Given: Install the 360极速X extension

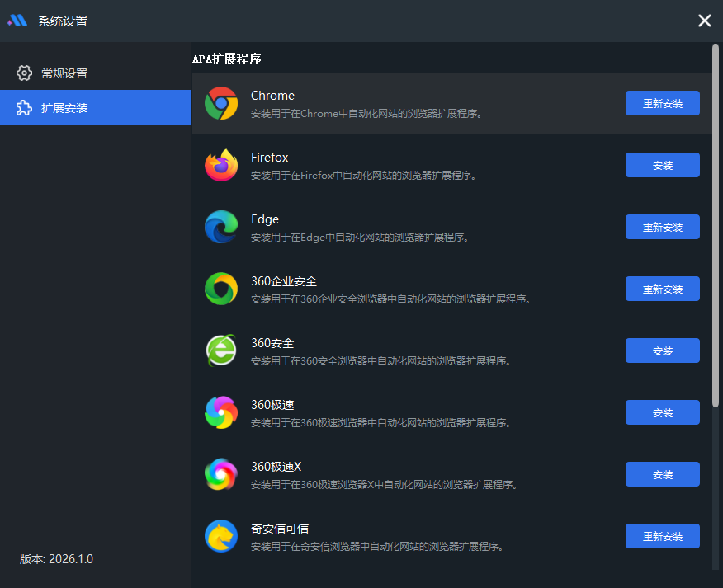Looking at the screenshot, I should coord(663,474).
